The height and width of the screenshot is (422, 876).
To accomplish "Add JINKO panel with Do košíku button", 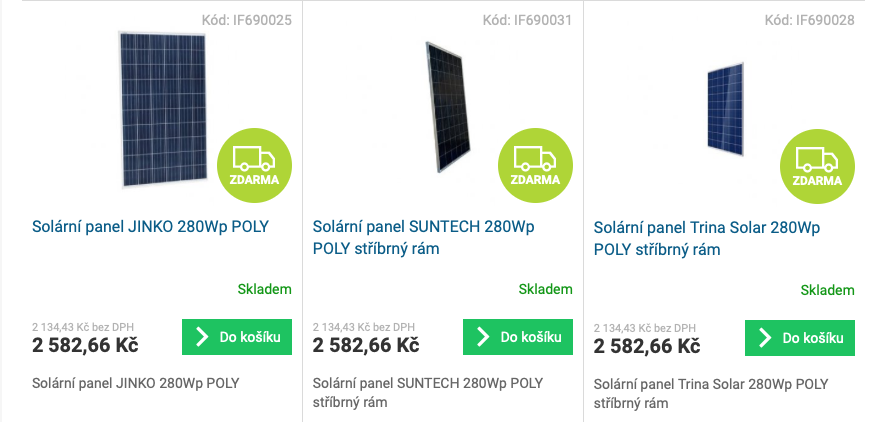I will pyautogui.click(x=237, y=337).
